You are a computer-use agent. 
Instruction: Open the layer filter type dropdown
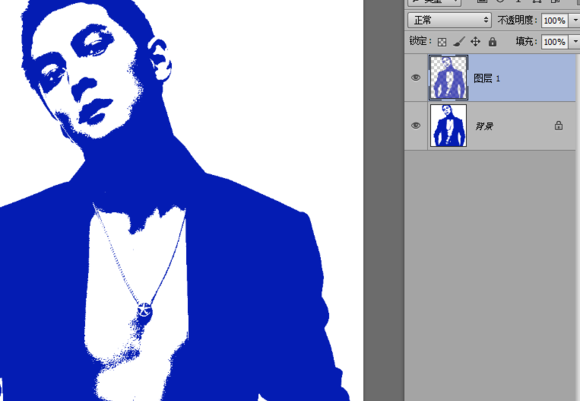pyautogui.click(x=434, y=2)
